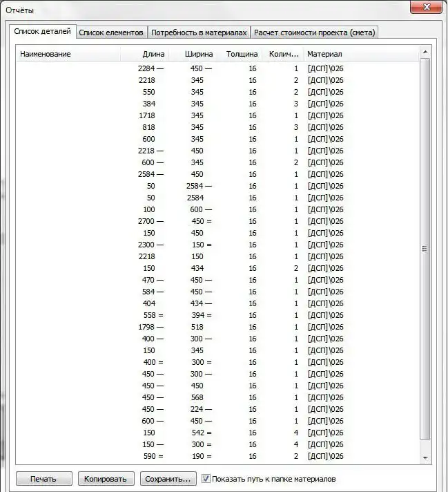Click the scrollbar down arrow
The height and width of the screenshot is (492, 448).
click(x=425, y=457)
